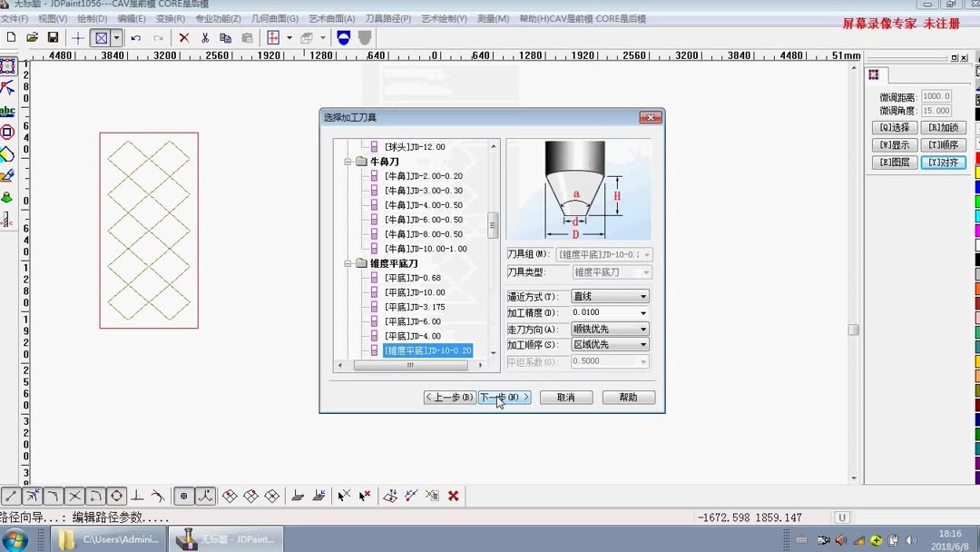Select the perpendicular line tool in the bottom toolbar
The image size is (980, 552).
136,496
